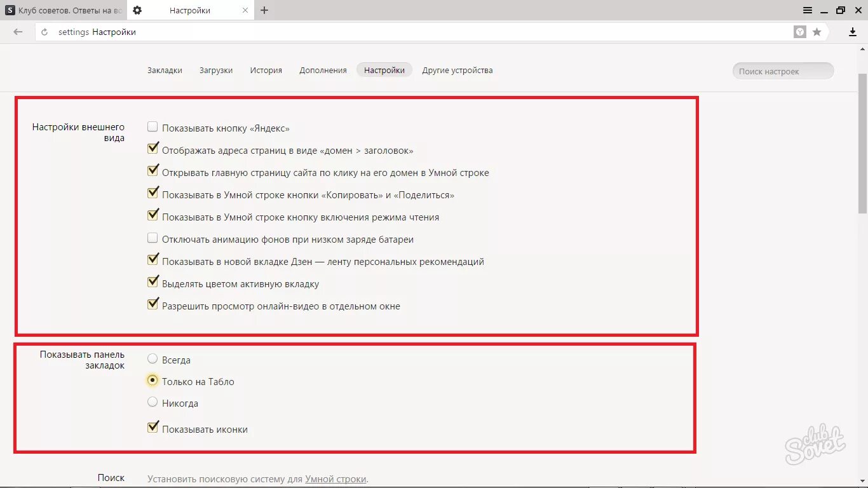
Task: Open the Другие устройства section
Action: 458,71
